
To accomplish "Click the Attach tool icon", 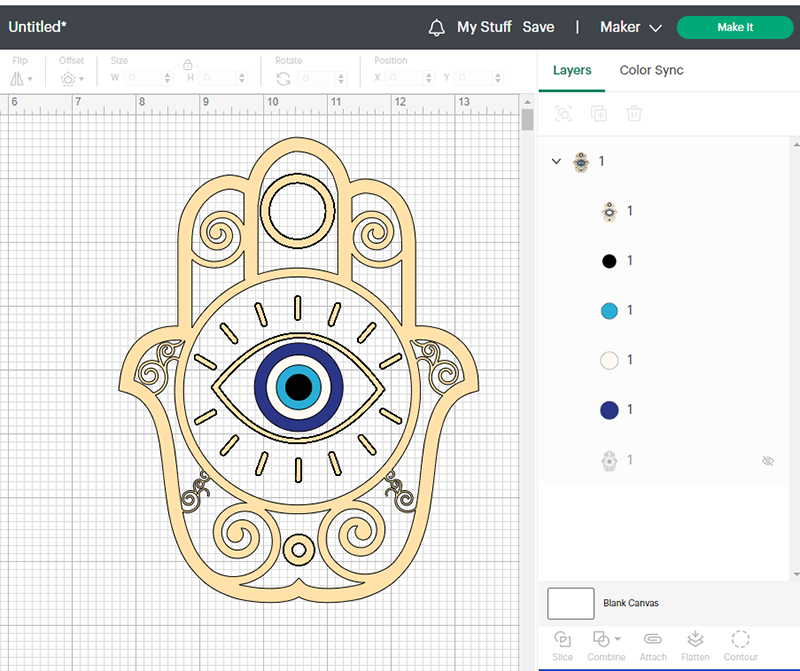I will (653, 639).
